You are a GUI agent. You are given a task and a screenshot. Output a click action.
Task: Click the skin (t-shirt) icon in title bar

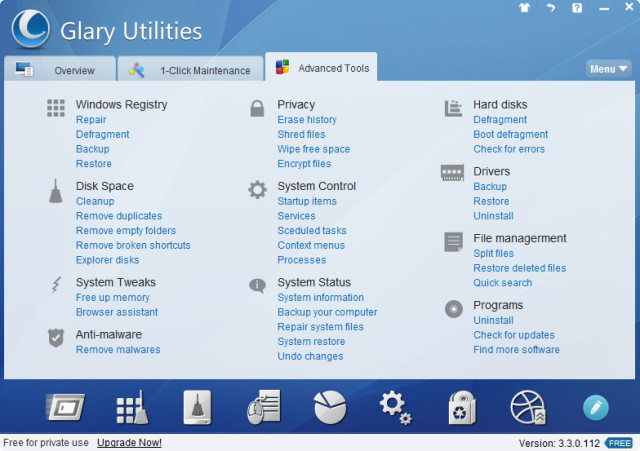coord(523,8)
